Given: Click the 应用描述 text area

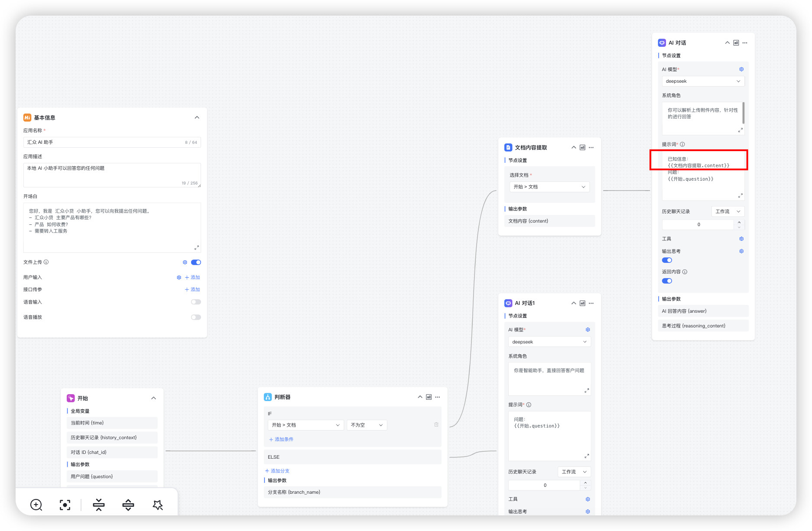Looking at the screenshot, I should [x=112, y=175].
